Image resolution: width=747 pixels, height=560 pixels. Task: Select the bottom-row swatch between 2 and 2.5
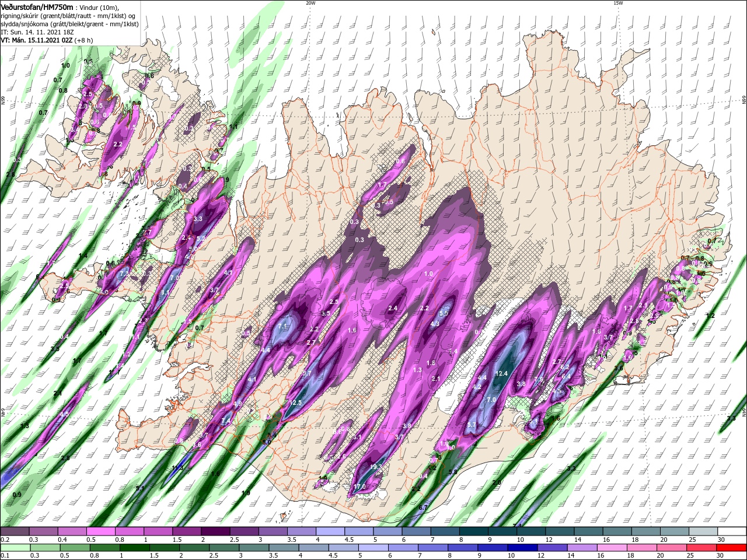pos(194,548)
